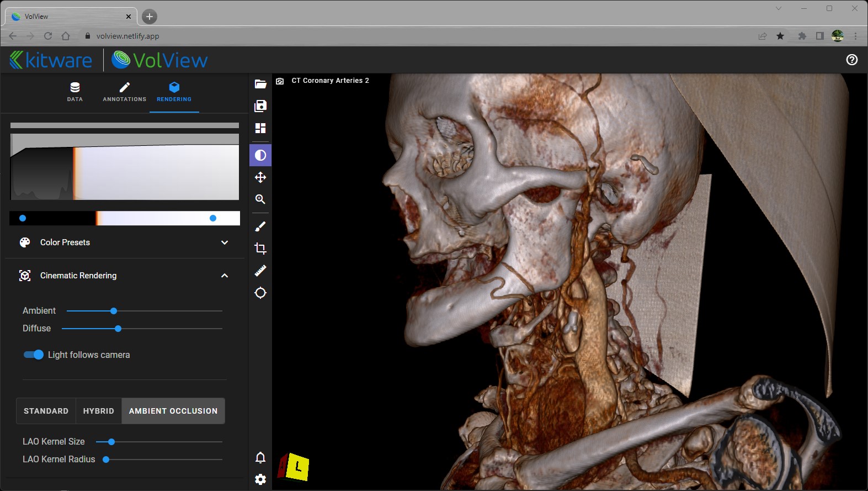Open the help question mark icon
Screen dimensions: 868x491
coord(852,60)
